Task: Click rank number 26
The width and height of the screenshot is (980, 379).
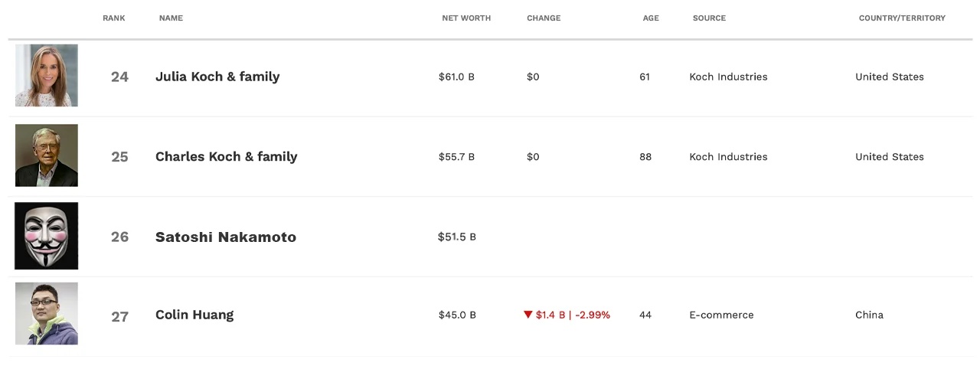Action: (119, 237)
